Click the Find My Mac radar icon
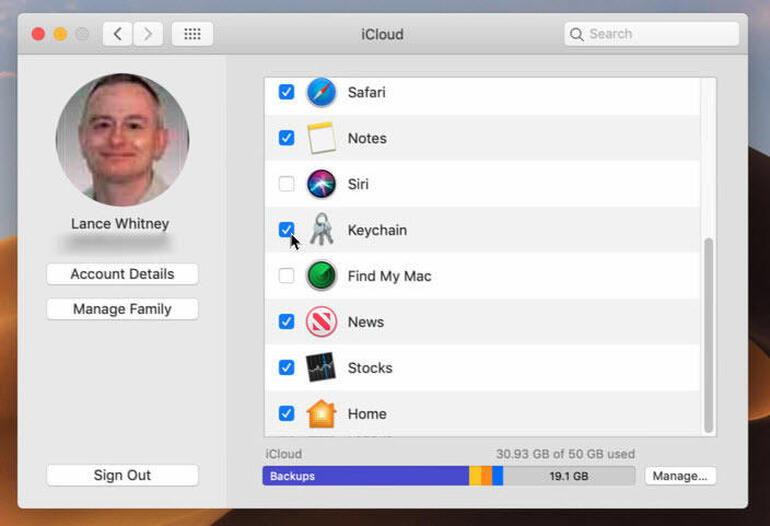The height and width of the screenshot is (526, 770). coord(321,276)
